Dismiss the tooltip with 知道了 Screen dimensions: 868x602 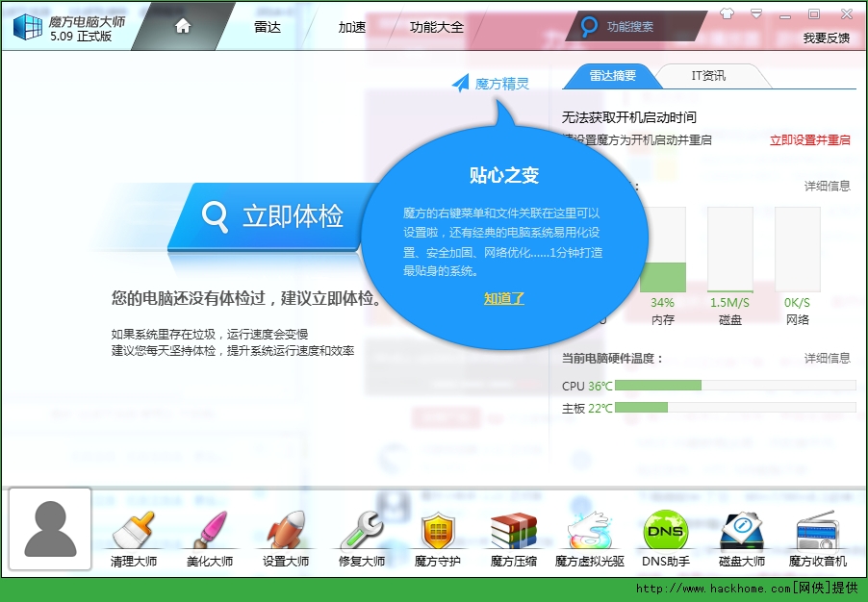[x=503, y=299]
